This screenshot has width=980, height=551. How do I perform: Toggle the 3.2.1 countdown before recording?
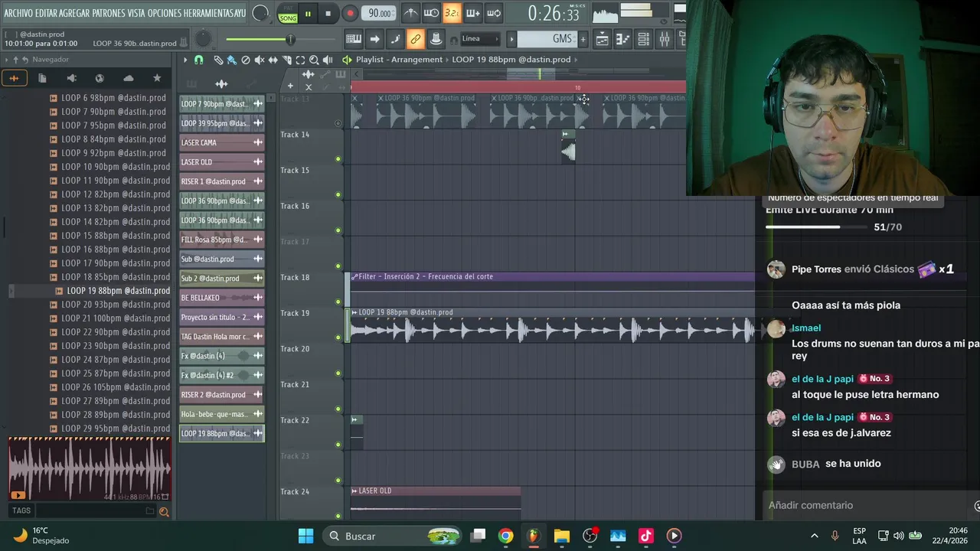pyautogui.click(x=452, y=13)
